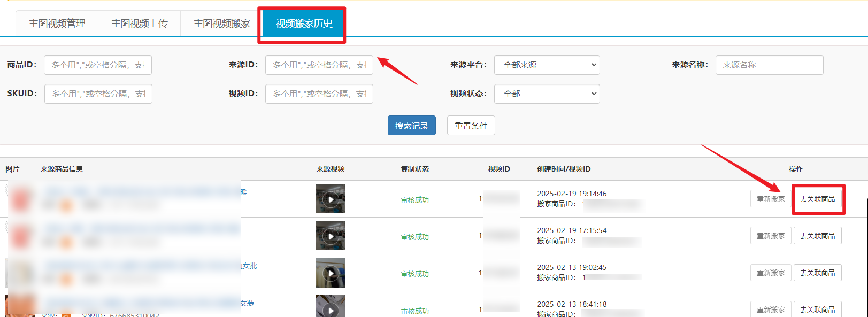Click 重新搬家 for 2025-02-13 19:02:45 record

(x=770, y=273)
